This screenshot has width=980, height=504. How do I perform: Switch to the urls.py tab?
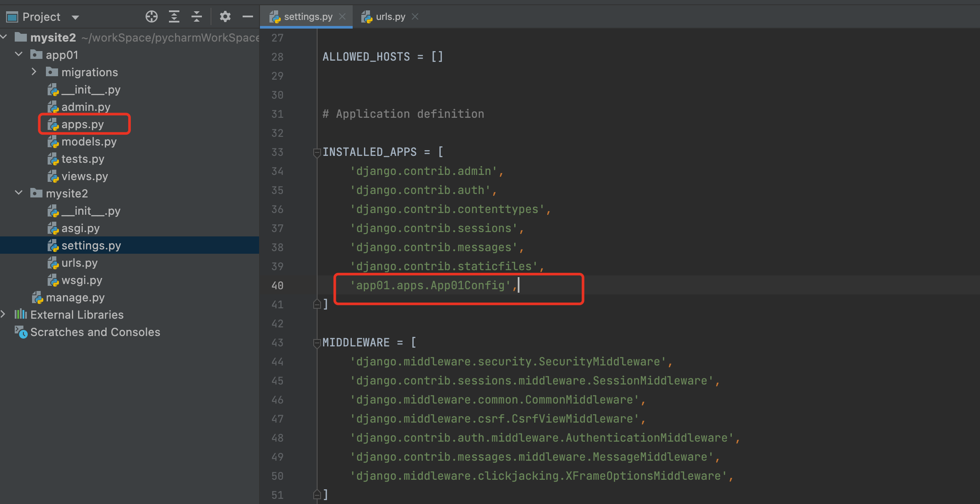pyautogui.click(x=390, y=16)
